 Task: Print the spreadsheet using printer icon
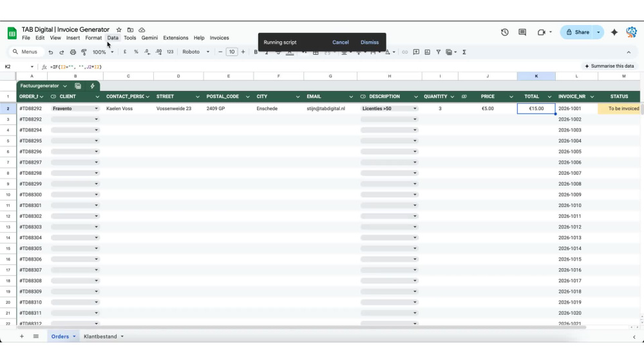coord(73,52)
